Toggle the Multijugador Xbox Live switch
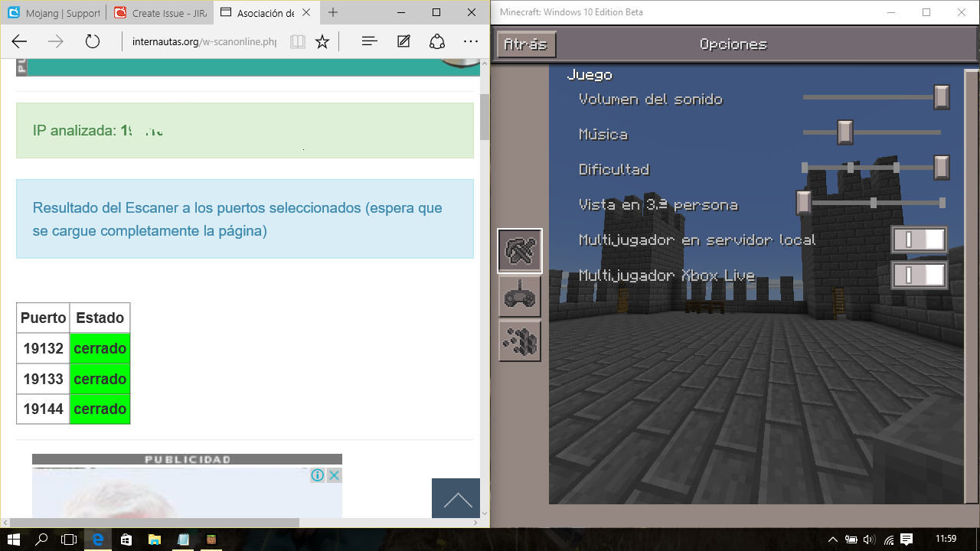Viewport: 980px width, 551px height. (x=920, y=275)
